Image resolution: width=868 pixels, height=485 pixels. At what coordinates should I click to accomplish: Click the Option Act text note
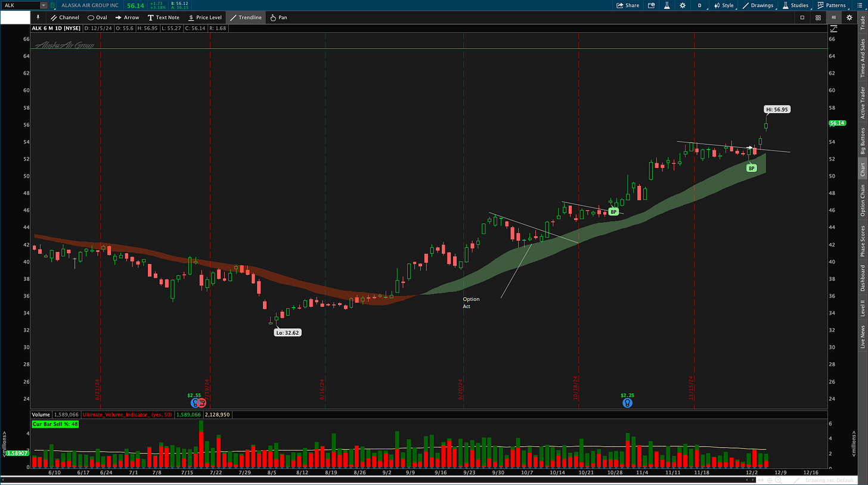(471, 303)
